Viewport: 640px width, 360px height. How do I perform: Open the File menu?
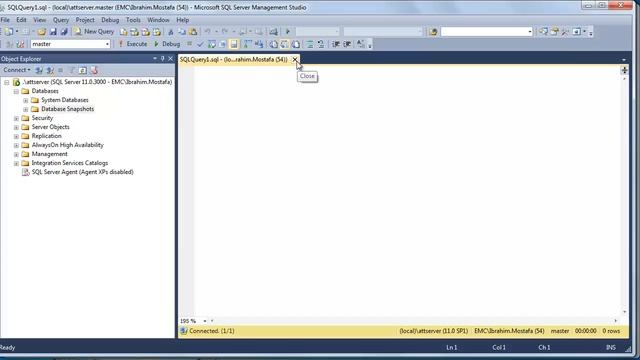[5, 20]
